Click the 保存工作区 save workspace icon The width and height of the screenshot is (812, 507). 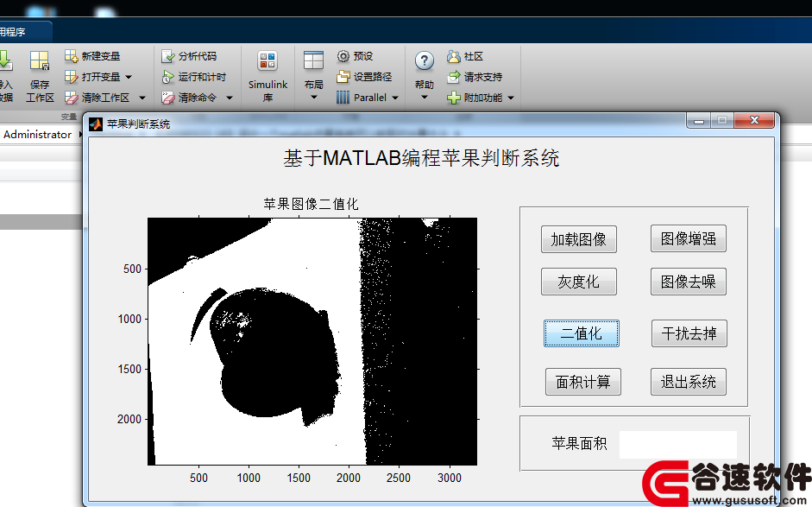click(40, 60)
